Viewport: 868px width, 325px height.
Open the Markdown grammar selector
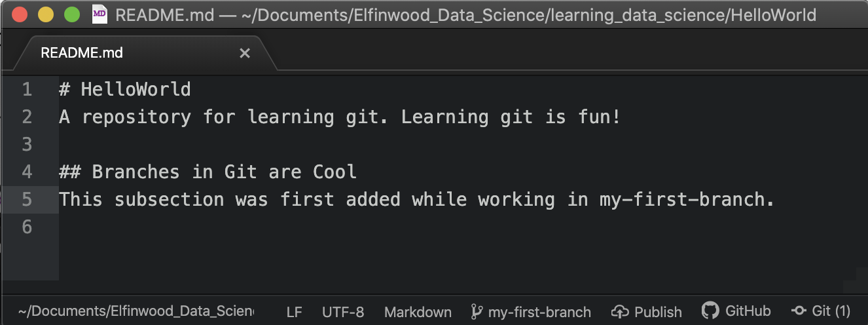click(418, 312)
